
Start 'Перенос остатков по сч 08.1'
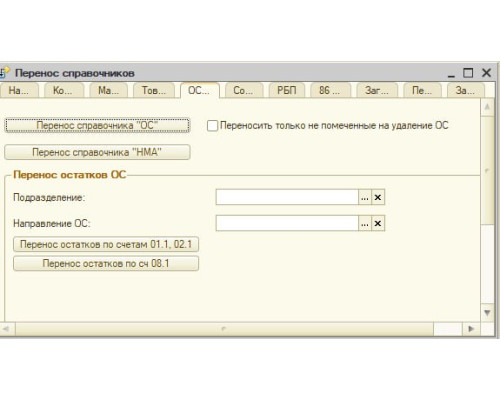coord(106,263)
